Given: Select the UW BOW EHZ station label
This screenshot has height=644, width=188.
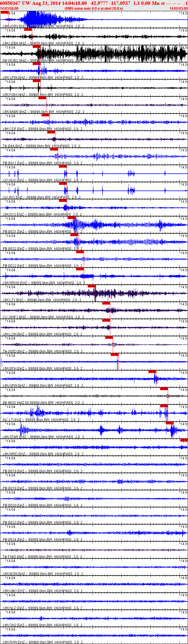Looking at the screenshot, I should point(15,574).
